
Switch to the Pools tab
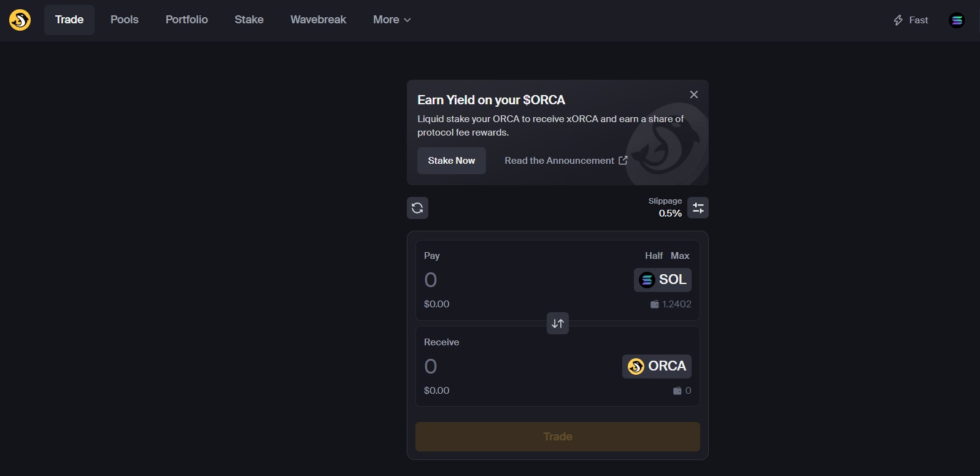click(124, 20)
